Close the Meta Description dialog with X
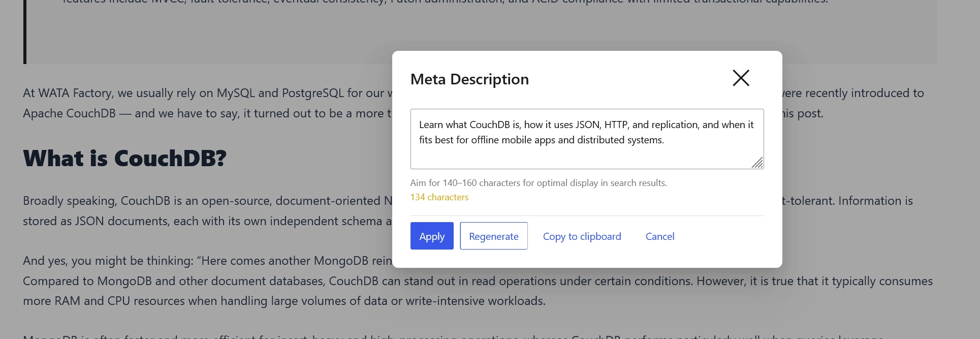Viewport: 980px width, 339px height. click(741, 78)
